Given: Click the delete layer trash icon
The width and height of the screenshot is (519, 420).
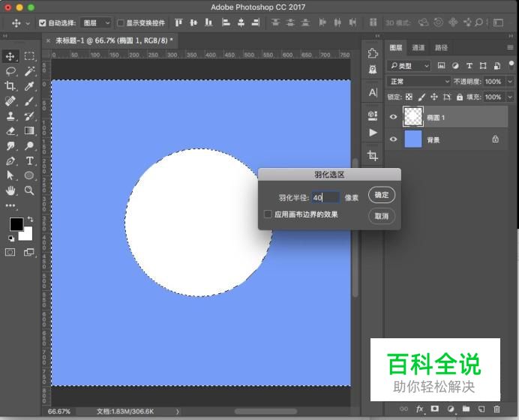Looking at the screenshot, I should pos(496,409).
